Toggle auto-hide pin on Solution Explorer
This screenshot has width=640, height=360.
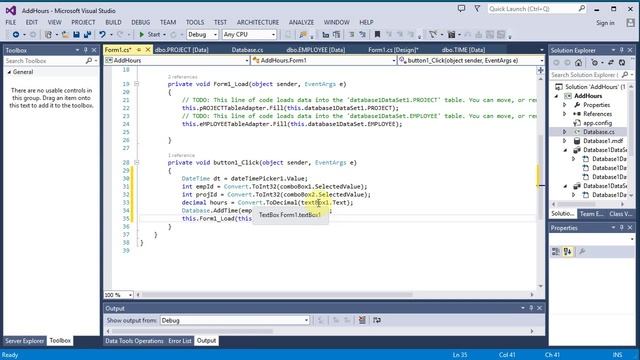coord(622,50)
